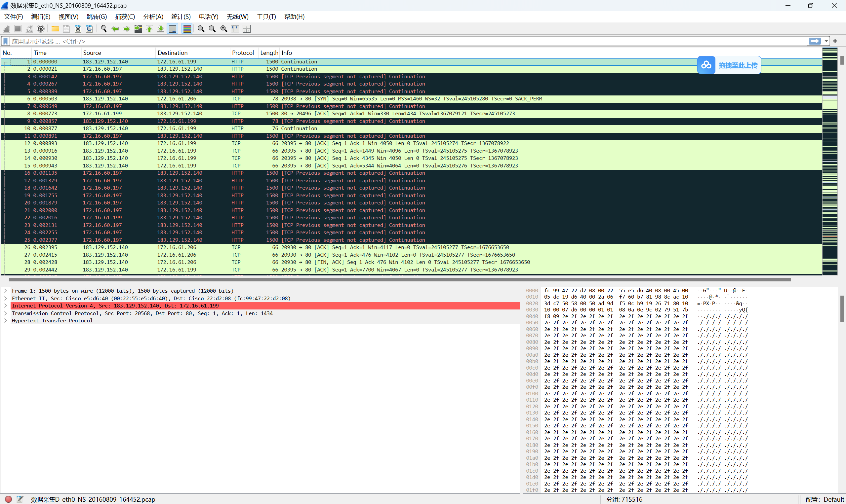Open capture file properties from the status bar

click(20, 499)
